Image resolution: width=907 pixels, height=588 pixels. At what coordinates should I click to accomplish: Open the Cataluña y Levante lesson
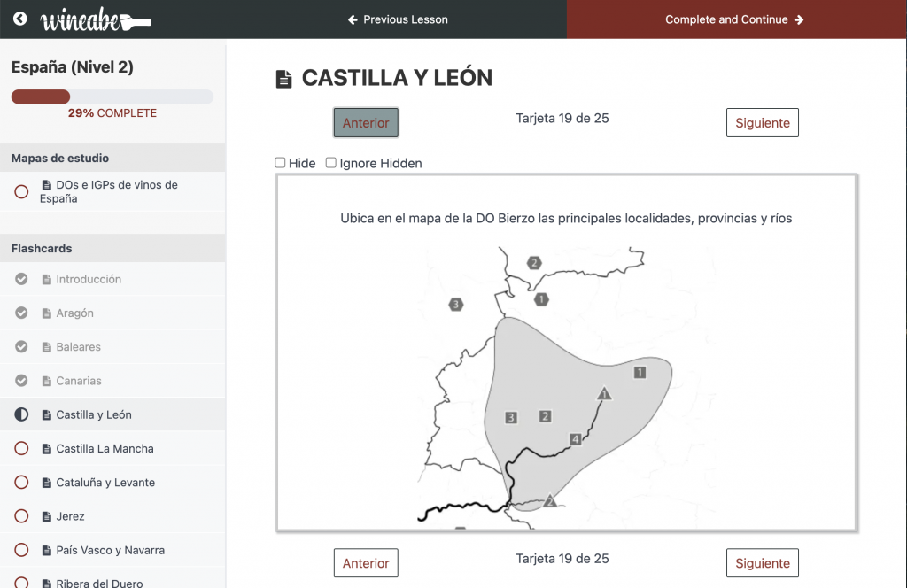[105, 483]
